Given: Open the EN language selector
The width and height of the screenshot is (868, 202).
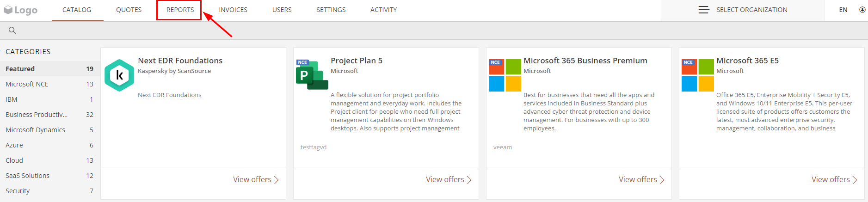Looking at the screenshot, I should pyautogui.click(x=843, y=10).
